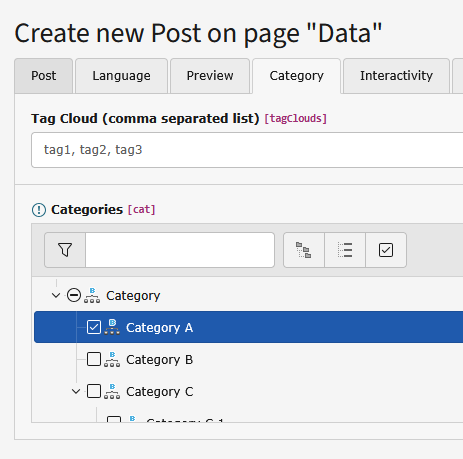Select the Category tab
The image size is (463, 459).
pos(296,76)
